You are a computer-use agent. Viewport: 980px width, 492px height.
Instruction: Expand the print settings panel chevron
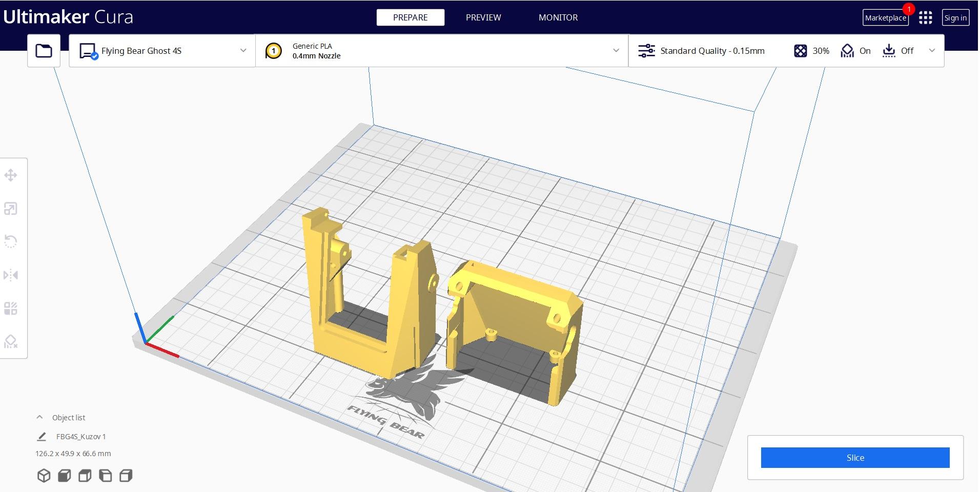pos(932,50)
